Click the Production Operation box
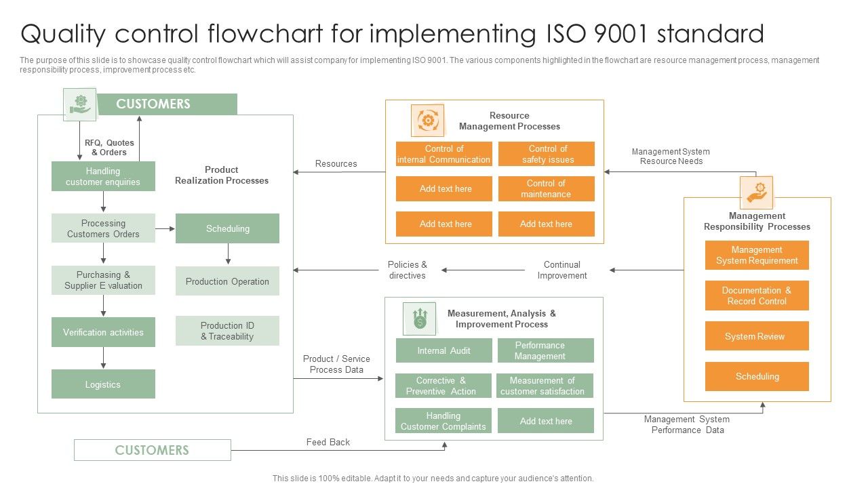868x488 pixels. [x=227, y=281]
